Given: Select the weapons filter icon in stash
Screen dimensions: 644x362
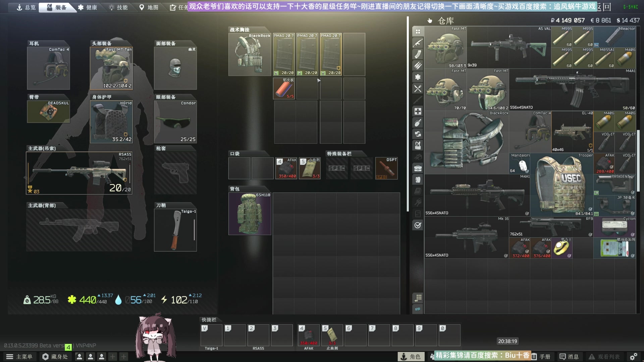Looking at the screenshot, I should point(418,43).
